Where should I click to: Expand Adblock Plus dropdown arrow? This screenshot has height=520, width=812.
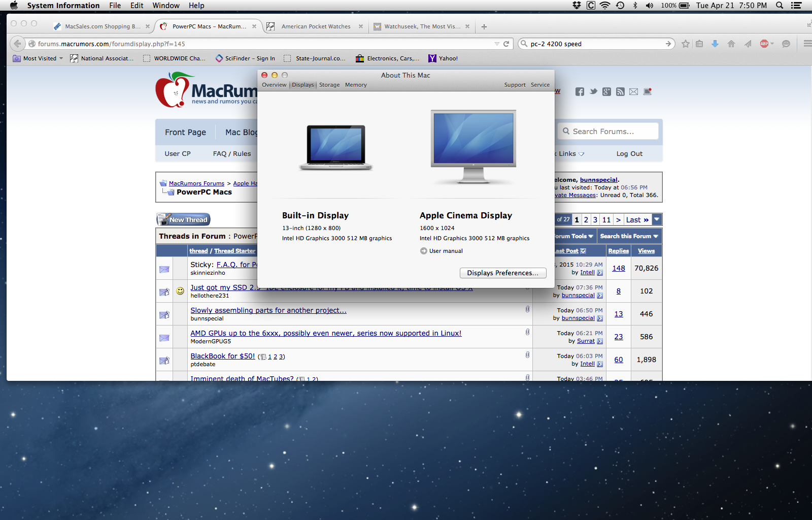(772, 44)
